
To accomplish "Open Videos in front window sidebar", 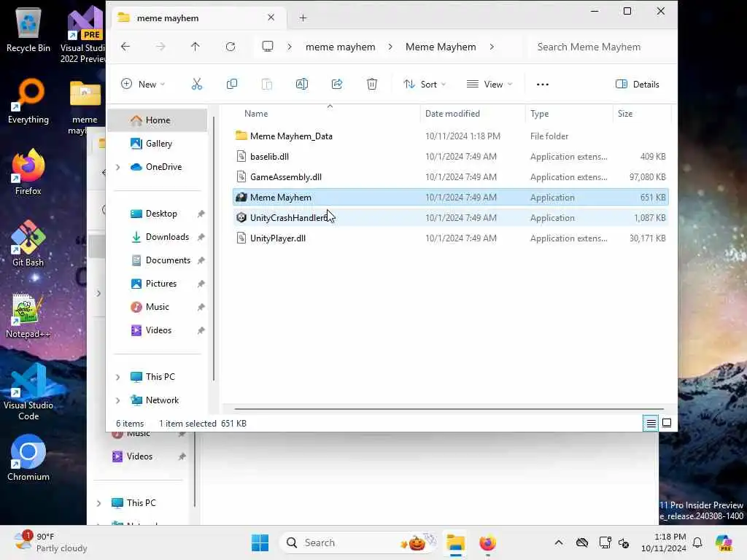I will coord(158,330).
